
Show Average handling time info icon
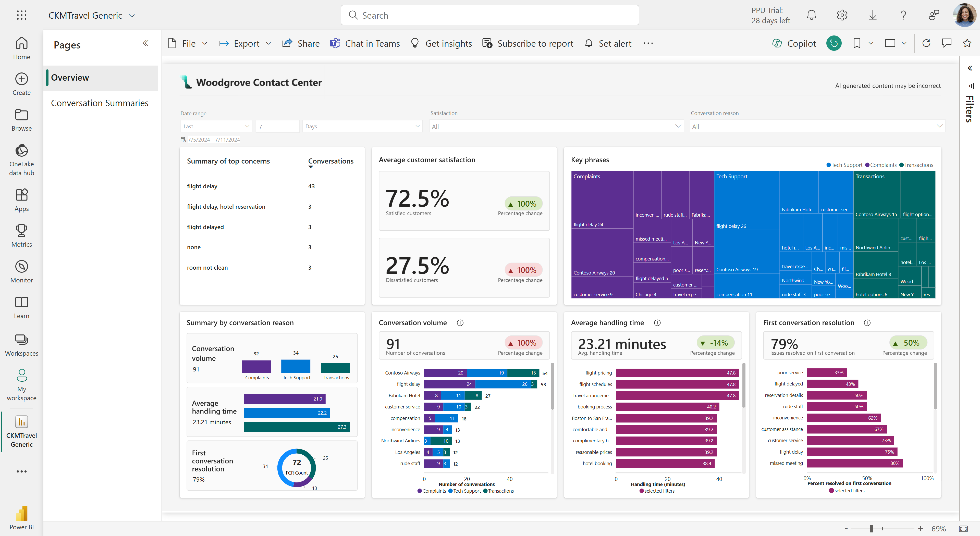click(657, 322)
